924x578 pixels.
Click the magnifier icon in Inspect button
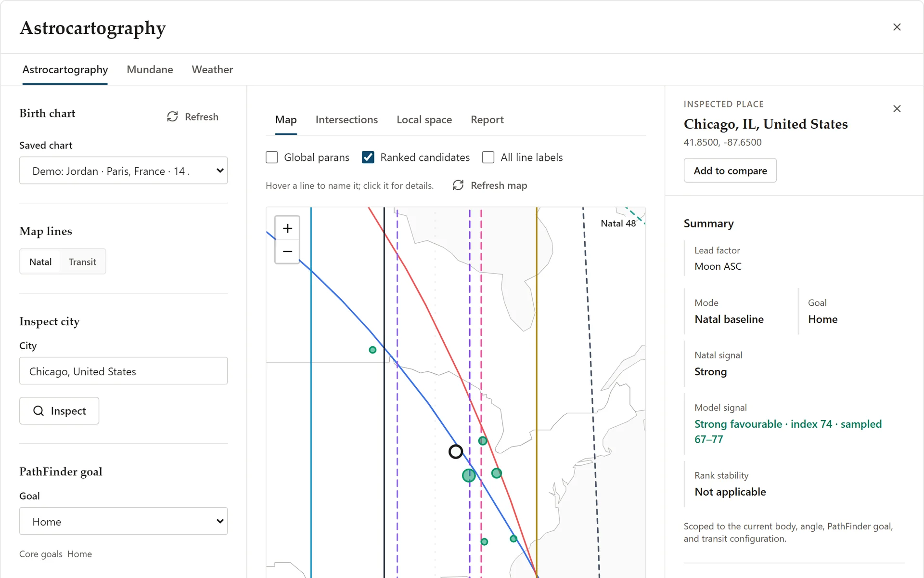[x=38, y=411]
